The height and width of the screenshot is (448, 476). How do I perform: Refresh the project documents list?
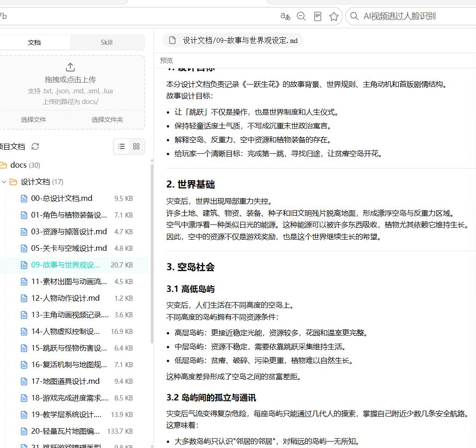point(35,146)
